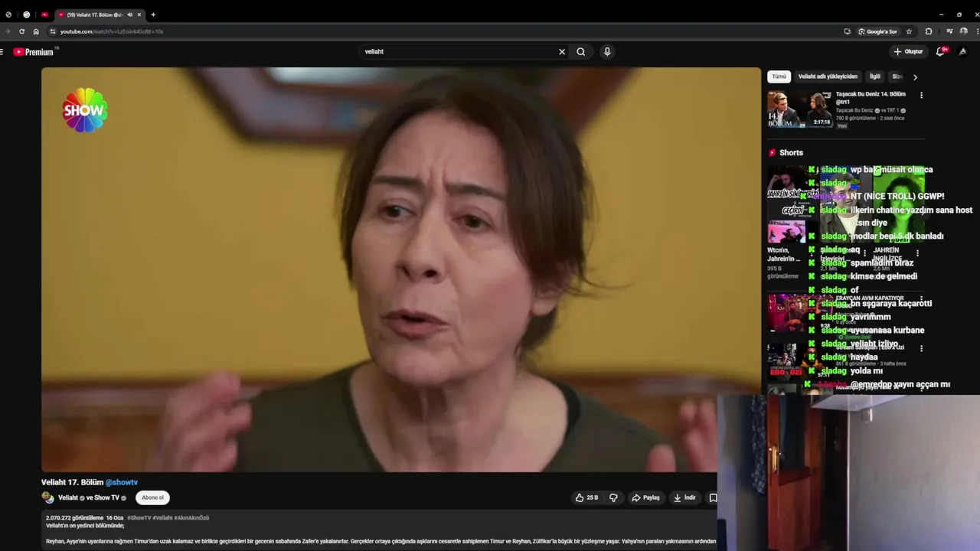
Task: Click the 'Wtcn'in, Jahrein'in' short title
Action: (784, 254)
